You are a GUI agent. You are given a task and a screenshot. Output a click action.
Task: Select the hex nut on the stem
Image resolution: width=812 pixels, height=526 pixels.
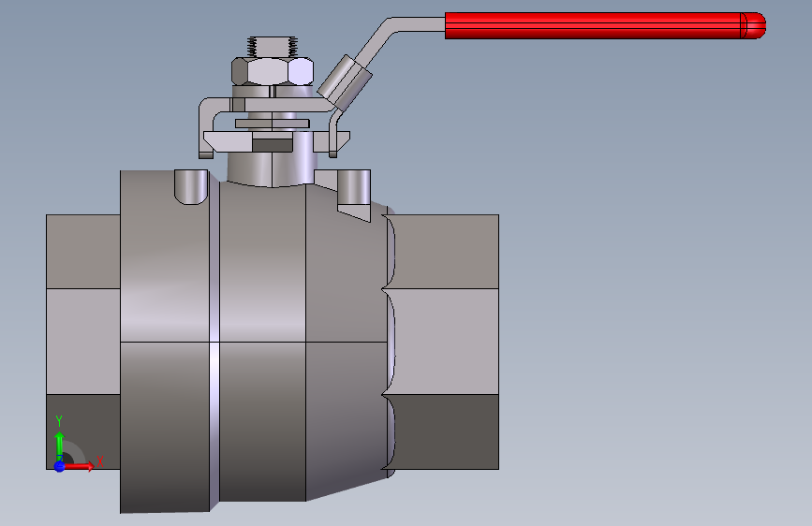273,71
